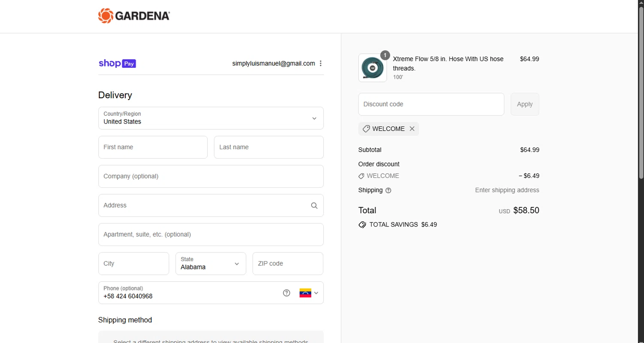
Task: Click the Xtreme Flow hose product title
Action: point(448,63)
